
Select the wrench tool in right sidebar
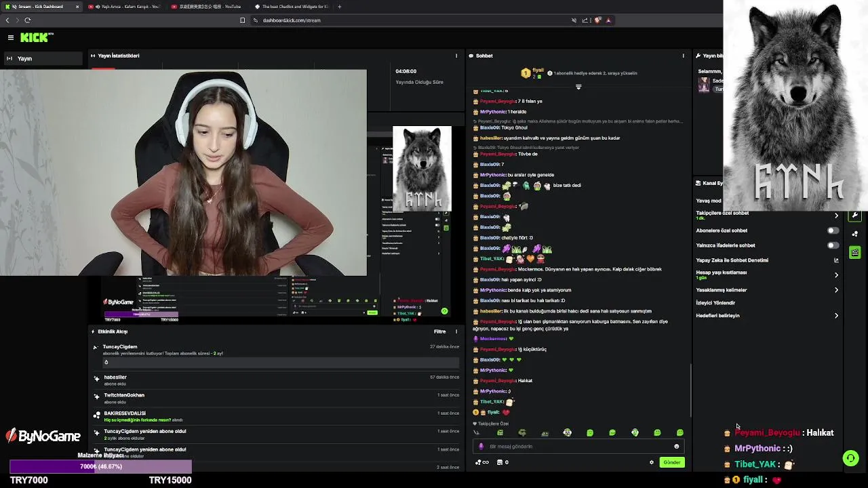[x=855, y=216]
